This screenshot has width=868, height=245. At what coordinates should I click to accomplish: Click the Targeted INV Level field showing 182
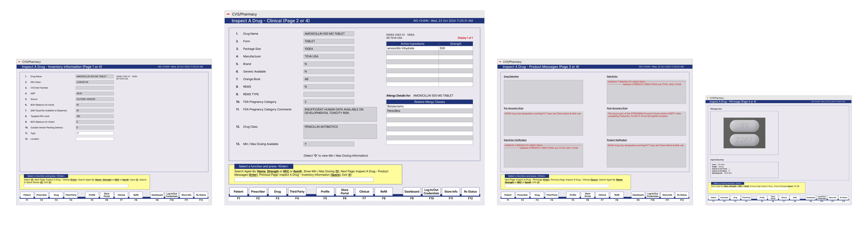point(95,116)
